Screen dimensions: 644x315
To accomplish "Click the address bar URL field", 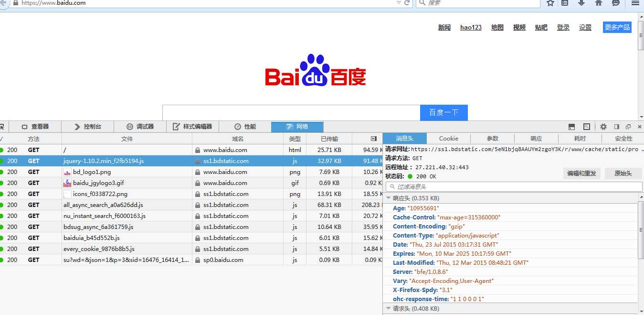I will (205, 3).
